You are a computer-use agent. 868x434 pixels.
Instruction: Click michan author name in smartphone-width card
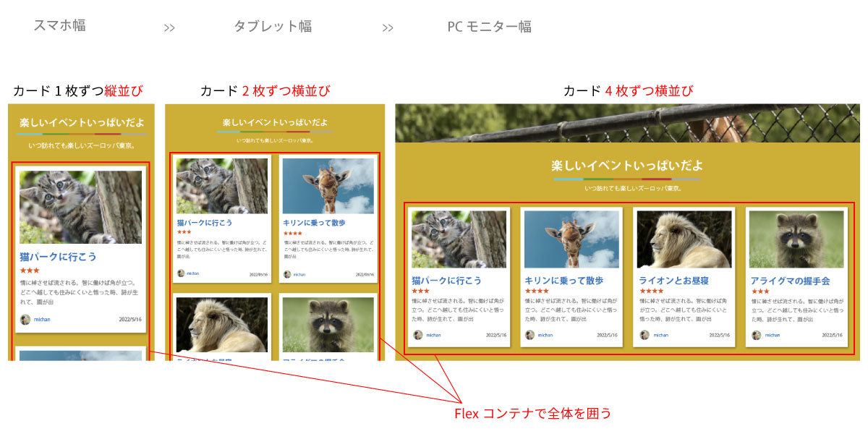click(x=41, y=319)
